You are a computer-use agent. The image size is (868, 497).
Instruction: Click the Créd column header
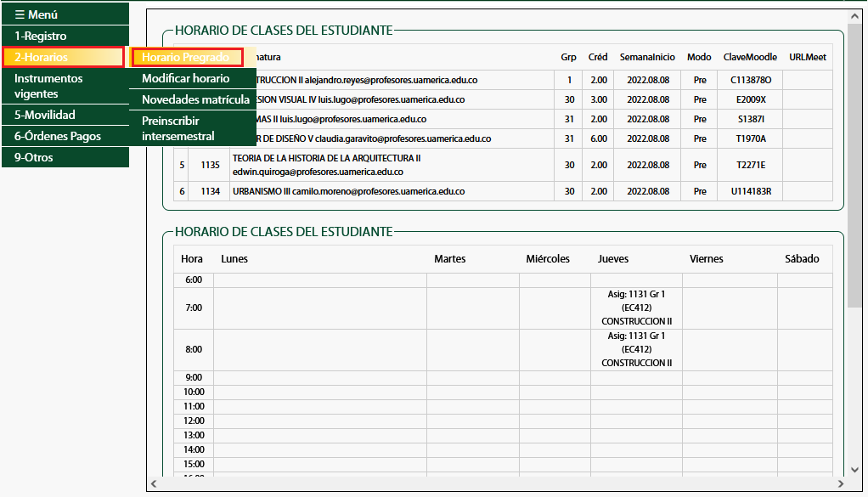click(598, 57)
